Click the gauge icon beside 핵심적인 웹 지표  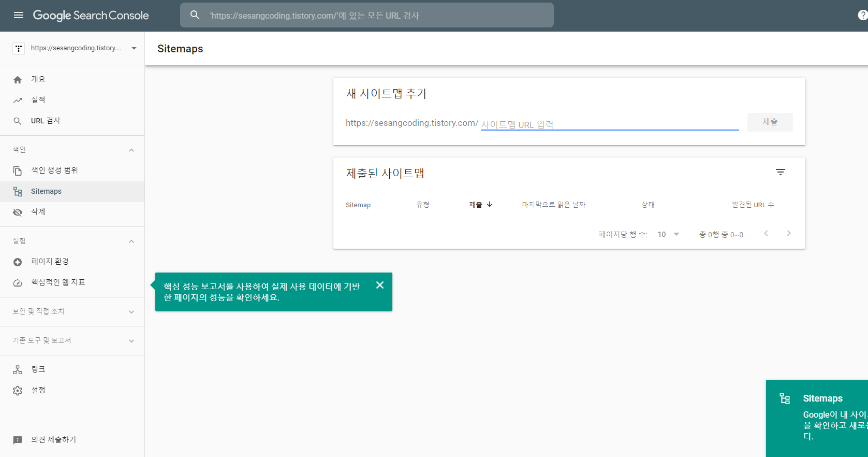pos(18,282)
